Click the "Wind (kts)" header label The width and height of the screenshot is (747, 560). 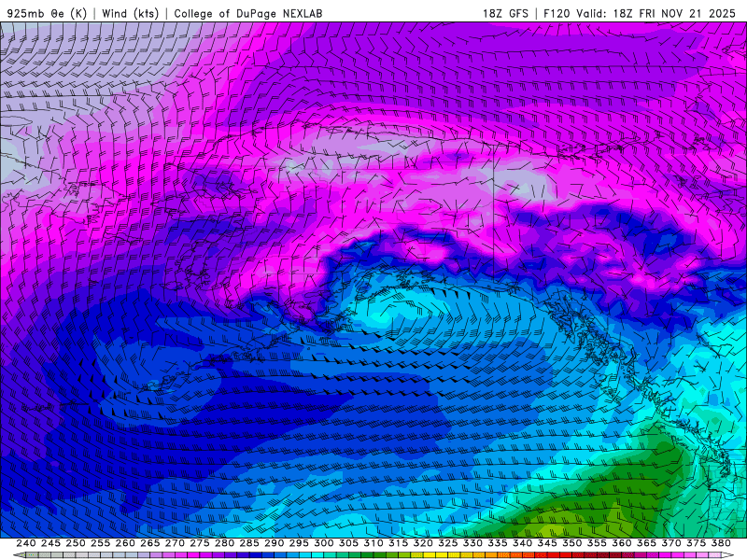pyautogui.click(x=131, y=13)
